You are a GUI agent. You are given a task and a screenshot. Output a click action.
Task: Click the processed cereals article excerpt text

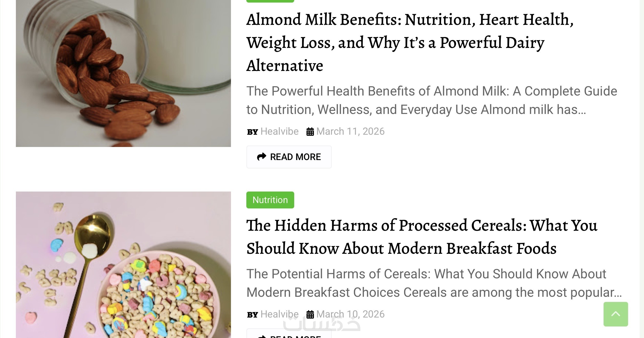click(434, 283)
